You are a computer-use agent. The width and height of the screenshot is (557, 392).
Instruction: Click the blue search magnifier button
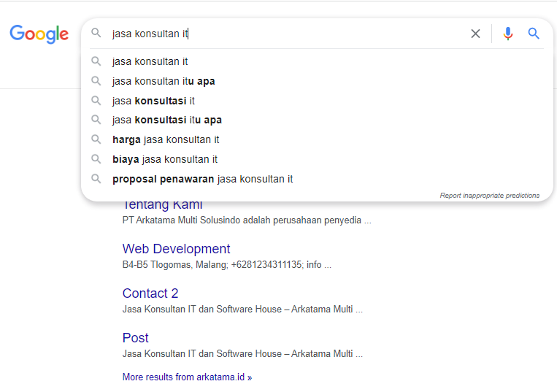(534, 34)
